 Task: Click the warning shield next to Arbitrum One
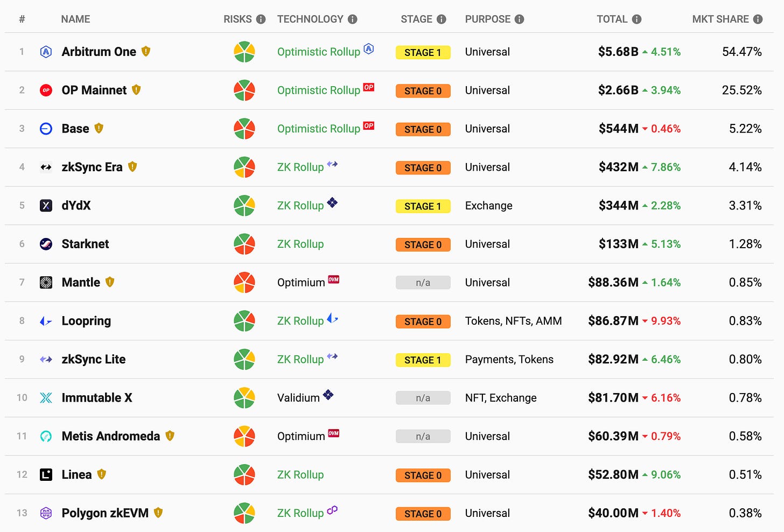(146, 51)
